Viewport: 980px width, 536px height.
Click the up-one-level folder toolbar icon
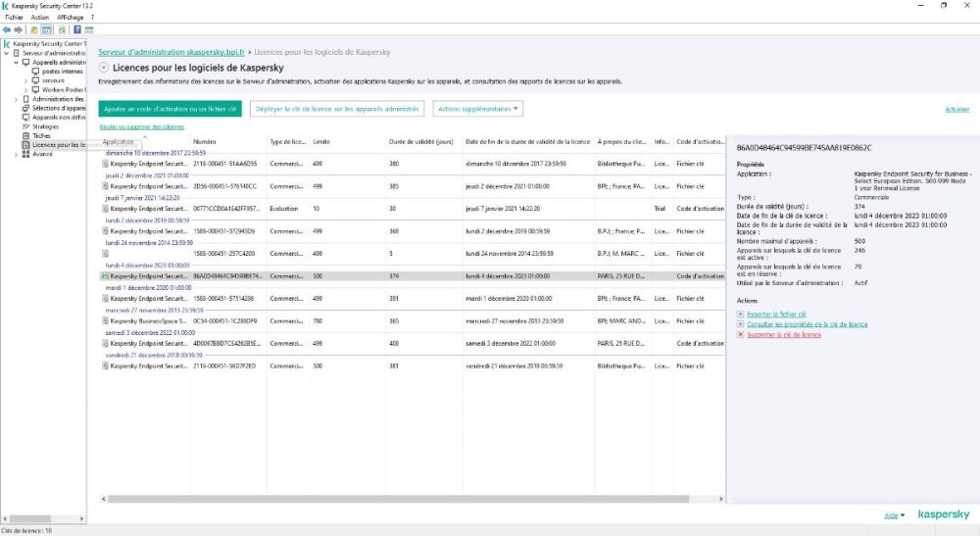pyautogui.click(x=34, y=29)
